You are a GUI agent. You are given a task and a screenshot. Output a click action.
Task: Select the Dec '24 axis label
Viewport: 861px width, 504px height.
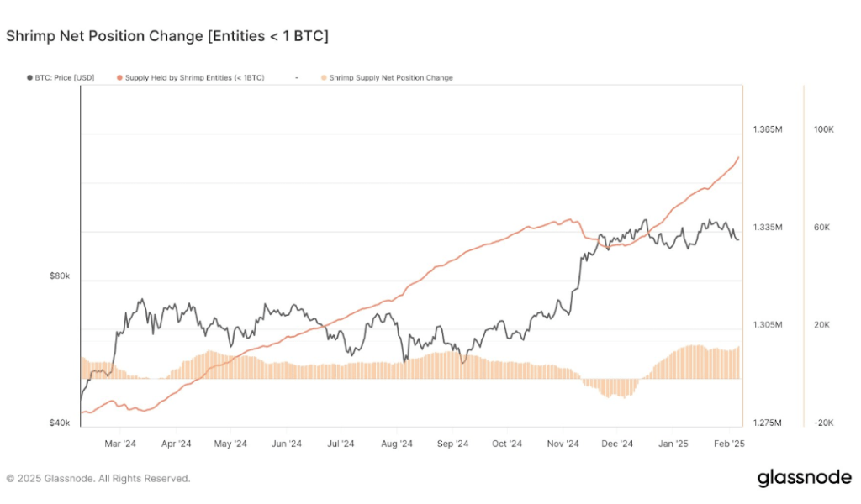[x=617, y=444]
